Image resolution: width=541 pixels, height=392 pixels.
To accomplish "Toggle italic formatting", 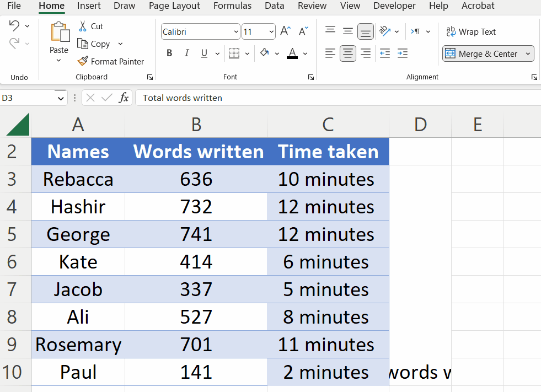I will point(187,53).
